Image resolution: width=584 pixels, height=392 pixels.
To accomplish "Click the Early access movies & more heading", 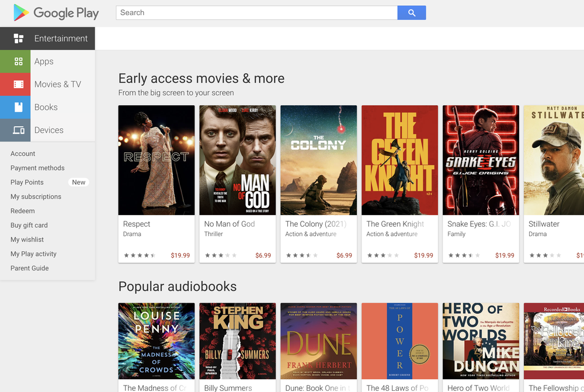I will coord(201,79).
